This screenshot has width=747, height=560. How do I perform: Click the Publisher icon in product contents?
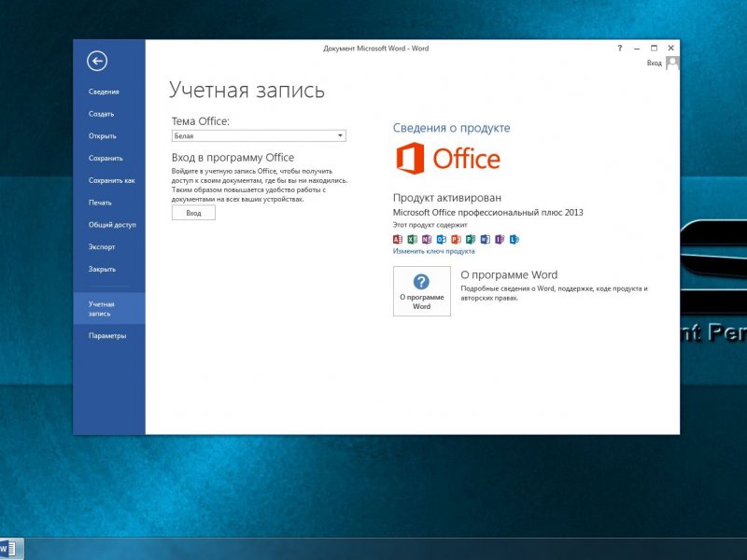[471, 240]
